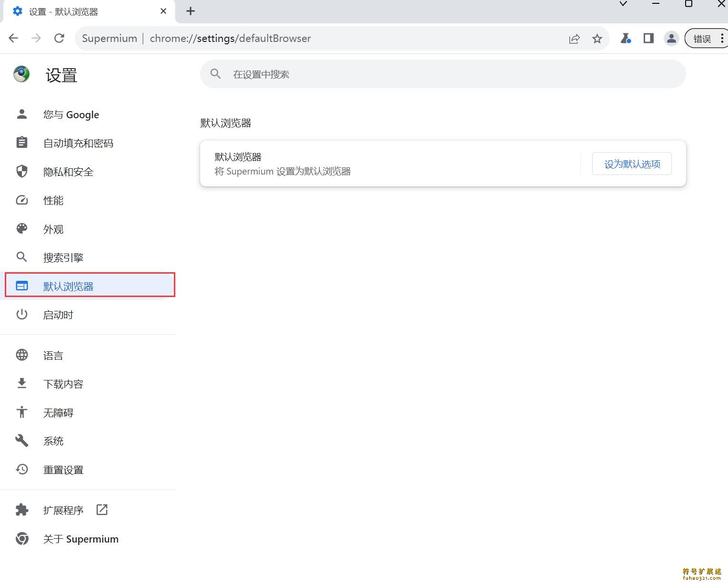Open 性能 settings section
This screenshot has width=728, height=585.
(88, 200)
